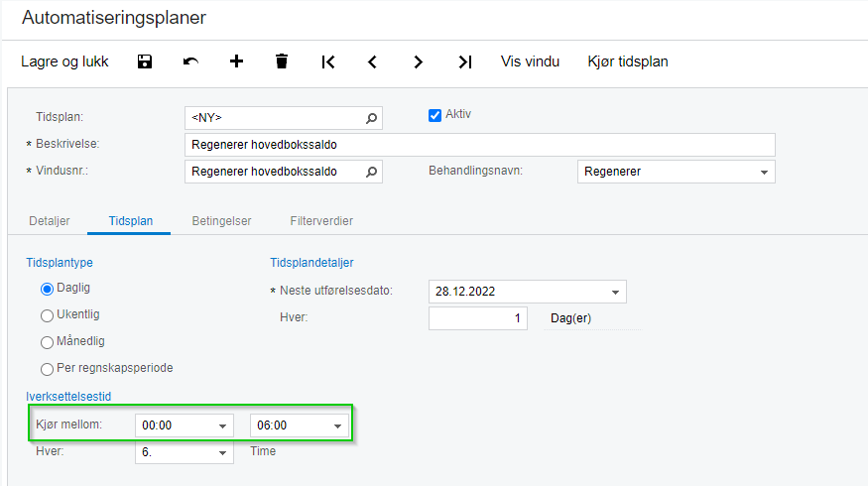Switch to the Betingelser tab
868x486 pixels.
(221, 221)
